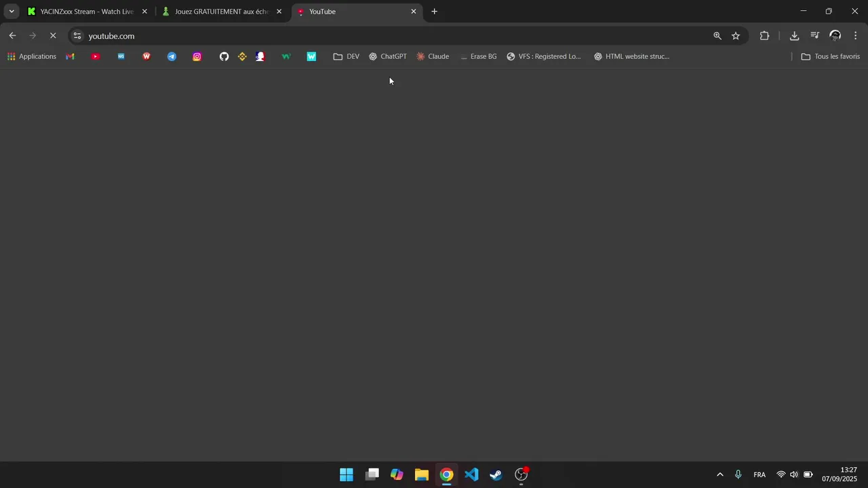Open Task View on the taskbar
868x488 pixels.
[372, 474]
